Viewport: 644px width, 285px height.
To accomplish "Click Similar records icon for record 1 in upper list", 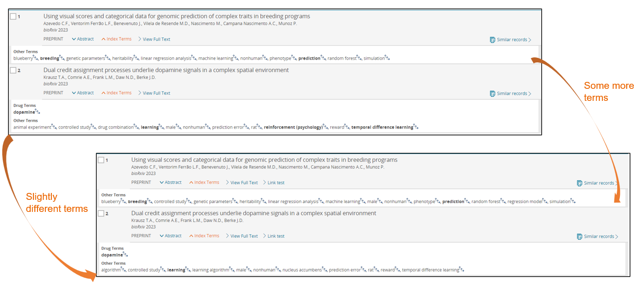I will 492,40.
